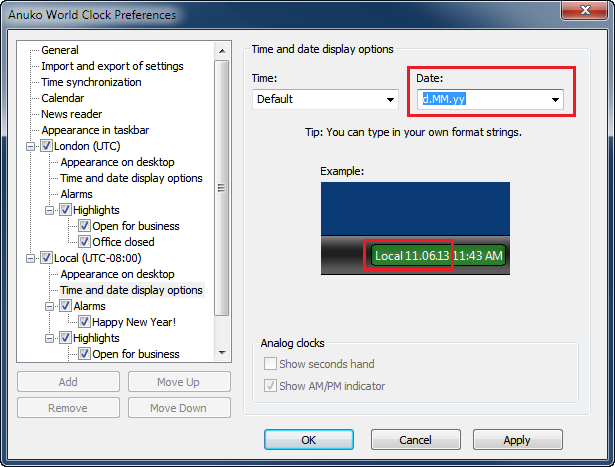Screen dimensions: 615x467
Task: Open Local's Appearance on desktop
Action: 117,274
